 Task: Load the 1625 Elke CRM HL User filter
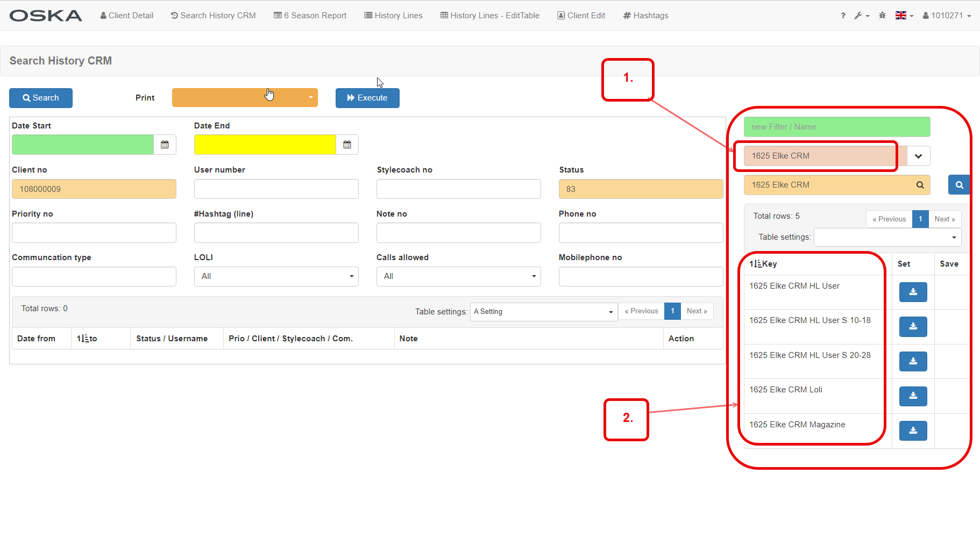click(x=913, y=292)
